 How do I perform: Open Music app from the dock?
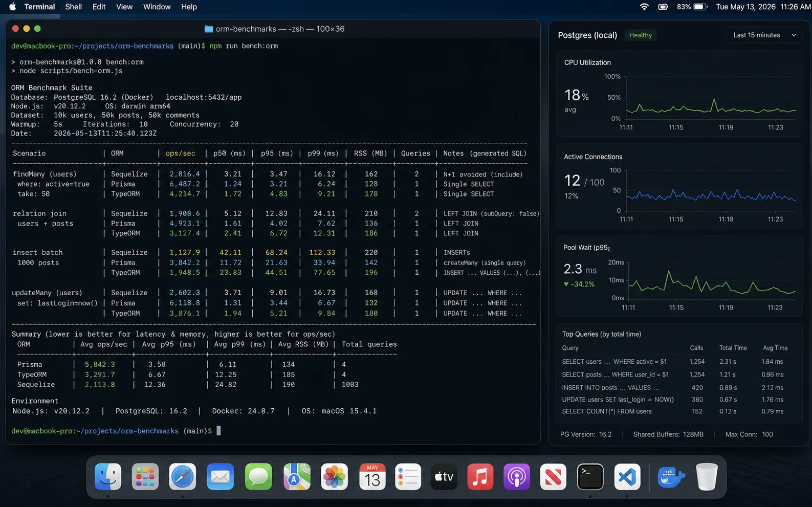click(480, 477)
